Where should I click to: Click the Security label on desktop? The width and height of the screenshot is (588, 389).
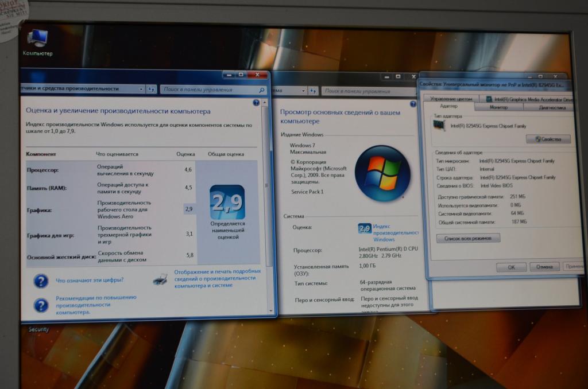tap(38, 329)
